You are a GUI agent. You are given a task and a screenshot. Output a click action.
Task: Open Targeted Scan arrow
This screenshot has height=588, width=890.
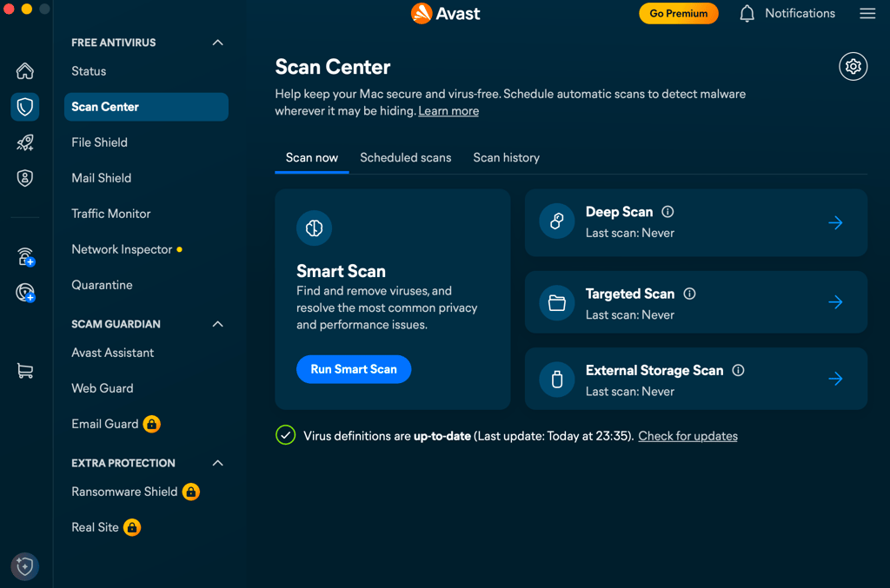coord(835,301)
